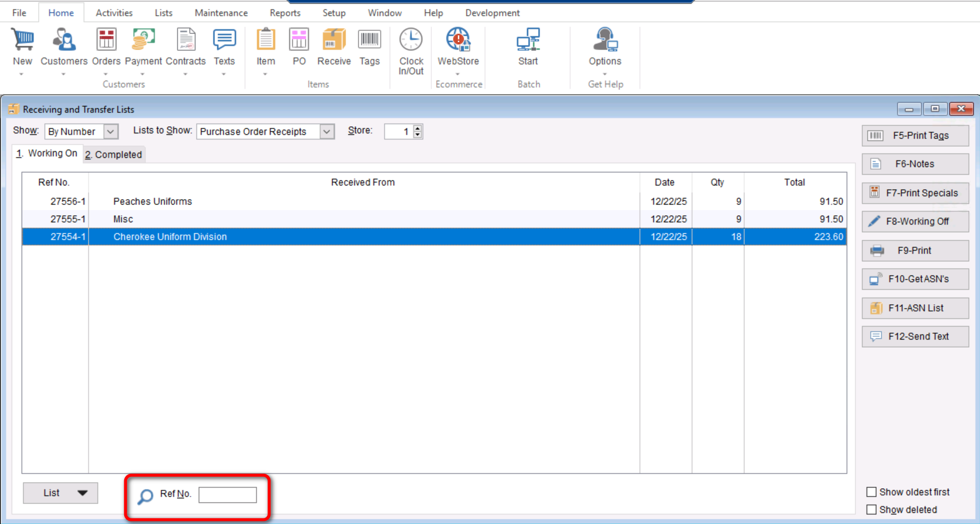Open the Tags barcode icon
This screenshot has height=524, width=980.
pyautogui.click(x=369, y=40)
